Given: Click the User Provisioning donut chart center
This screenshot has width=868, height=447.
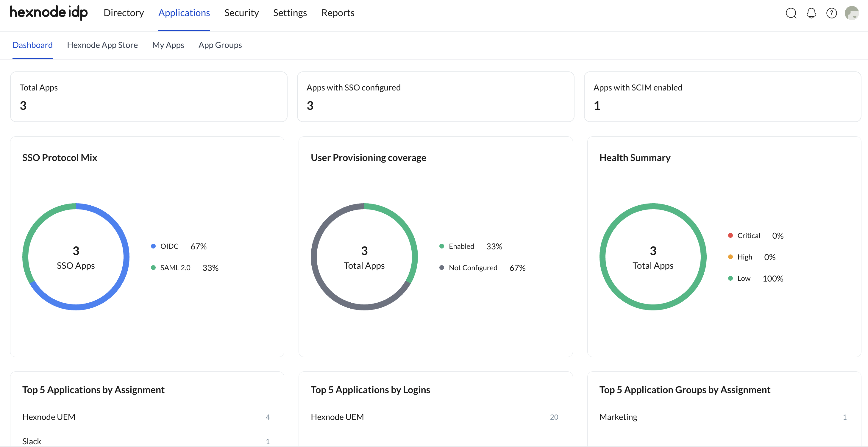Looking at the screenshot, I should point(364,257).
